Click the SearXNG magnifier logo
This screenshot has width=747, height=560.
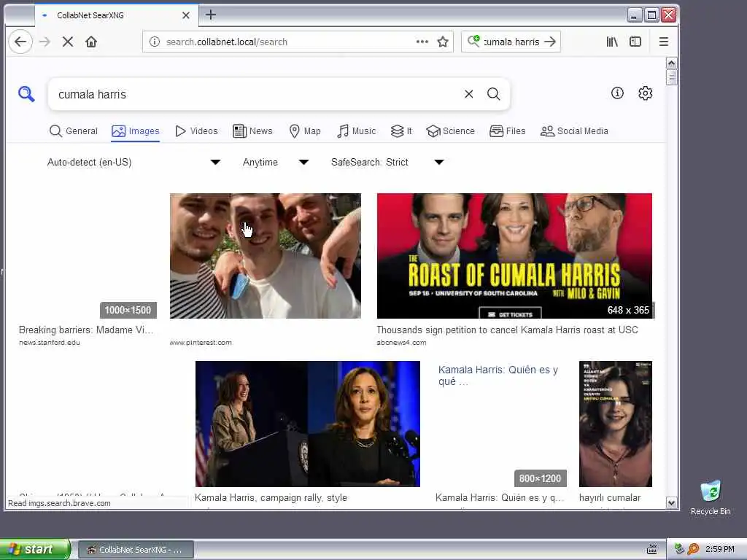coord(26,94)
